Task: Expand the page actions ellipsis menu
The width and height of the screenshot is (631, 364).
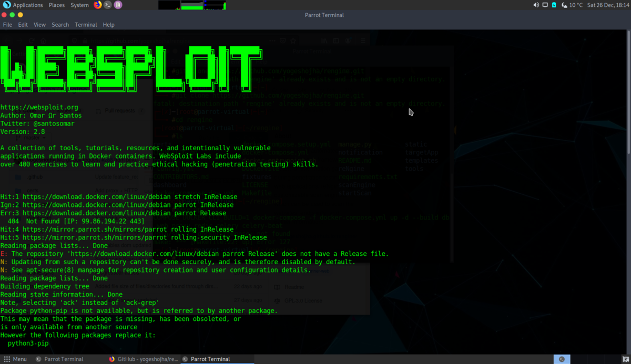Action: pyautogui.click(x=272, y=40)
